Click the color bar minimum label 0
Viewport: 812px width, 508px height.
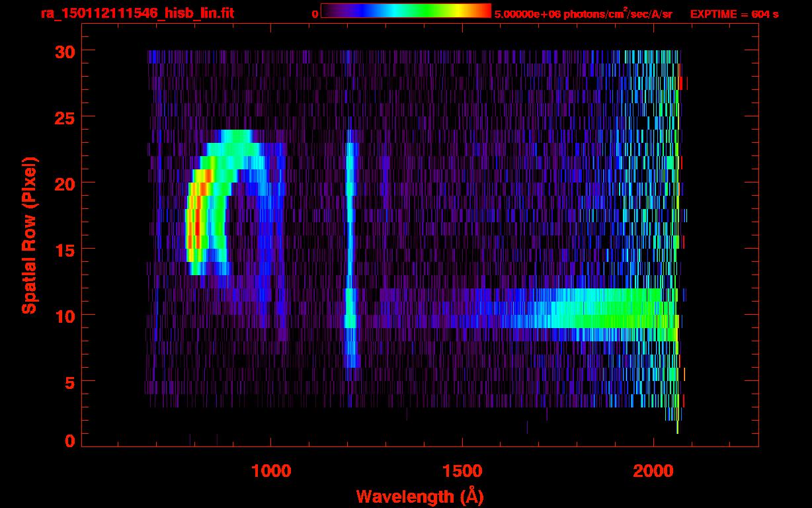[315, 14]
